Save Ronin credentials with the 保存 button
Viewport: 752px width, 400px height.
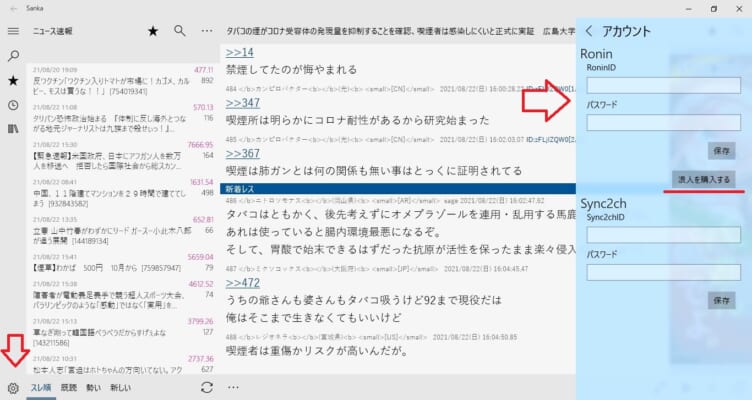tap(721, 149)
